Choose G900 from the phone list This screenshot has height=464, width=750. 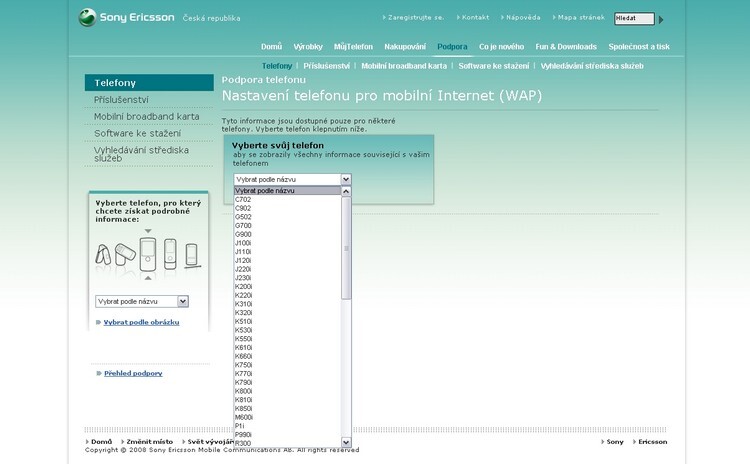(x=287, y=234)
